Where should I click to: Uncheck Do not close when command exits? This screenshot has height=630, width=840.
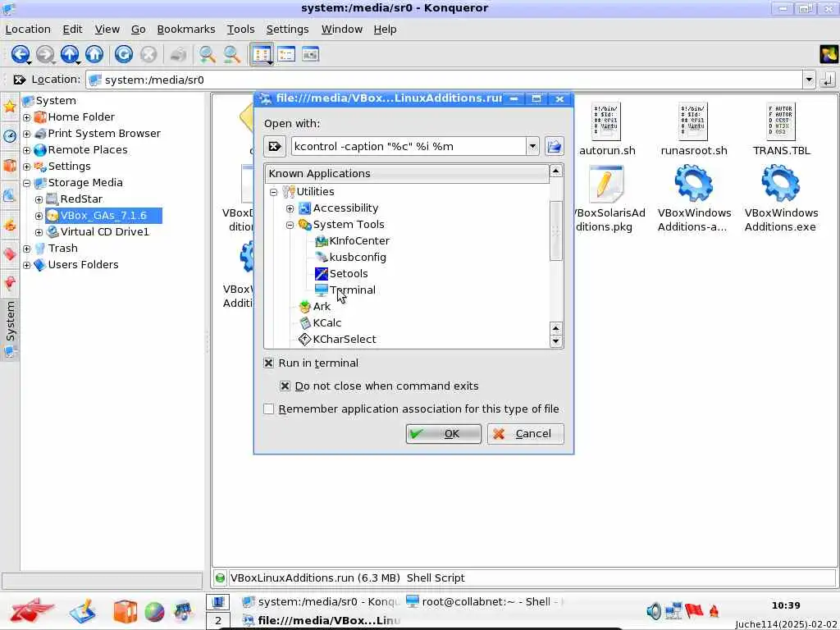pos(285,386)
